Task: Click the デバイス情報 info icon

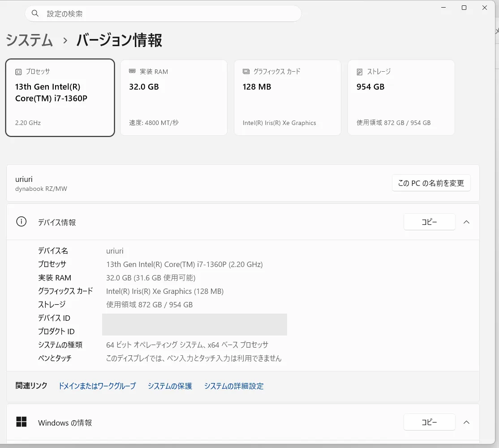Action: point(22,221)
